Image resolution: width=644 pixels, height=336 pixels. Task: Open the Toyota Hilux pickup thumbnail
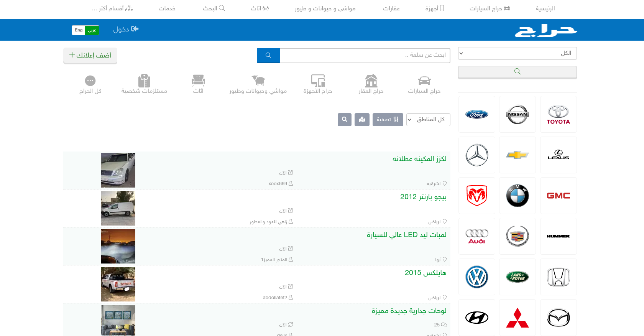(118, 284)
